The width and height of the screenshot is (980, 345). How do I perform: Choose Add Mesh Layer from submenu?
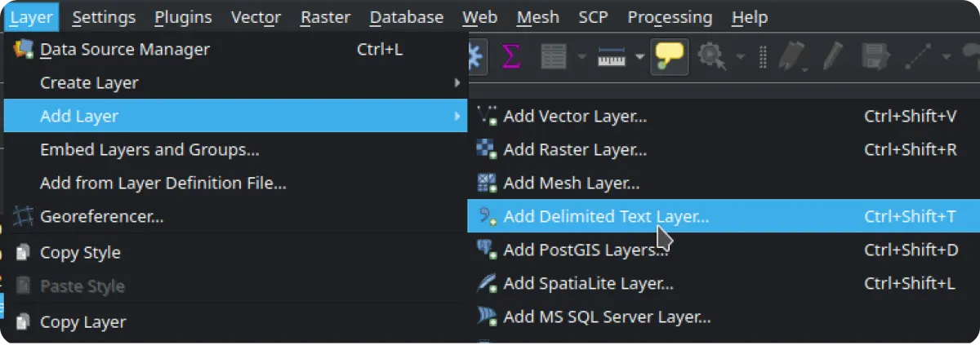pyautogui.click(x=724, y=184)
